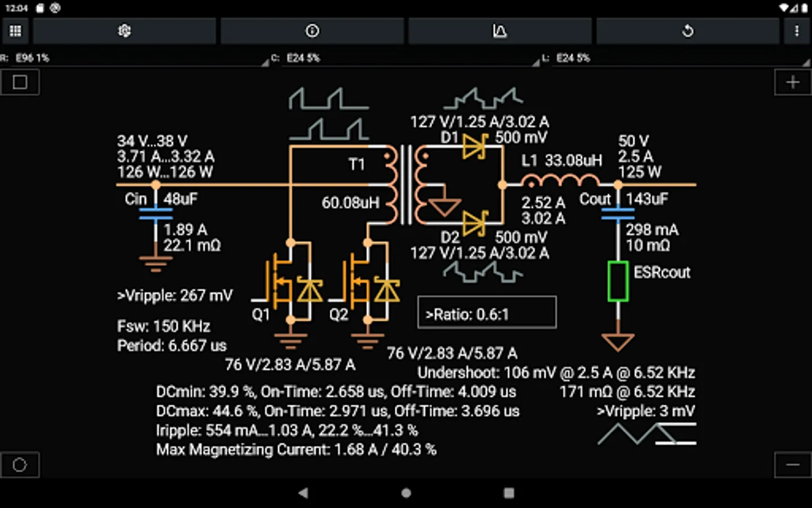Select the Ratio: 0.6:1 field
This screenshot has width=812, height=508.
487,312
